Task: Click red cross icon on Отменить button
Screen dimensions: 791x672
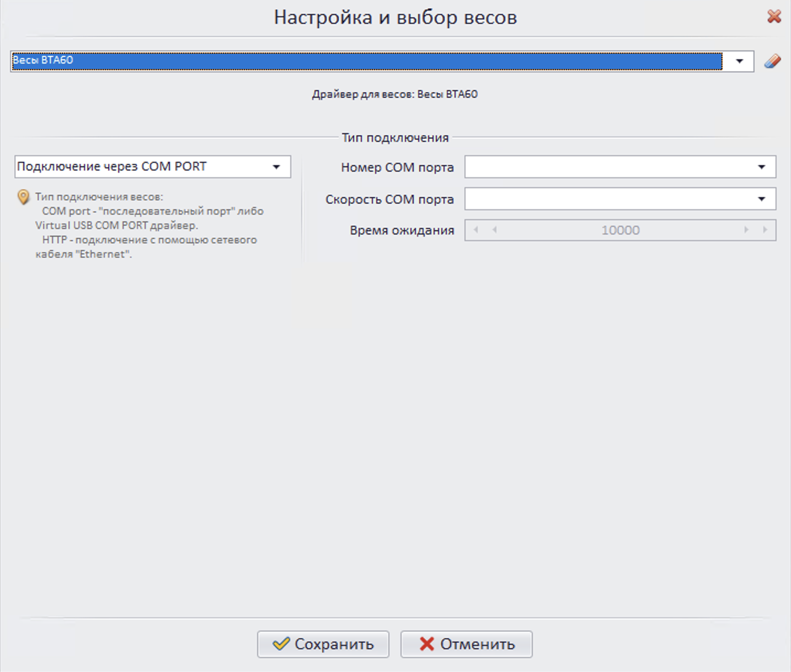Action: tap(426, 644)
